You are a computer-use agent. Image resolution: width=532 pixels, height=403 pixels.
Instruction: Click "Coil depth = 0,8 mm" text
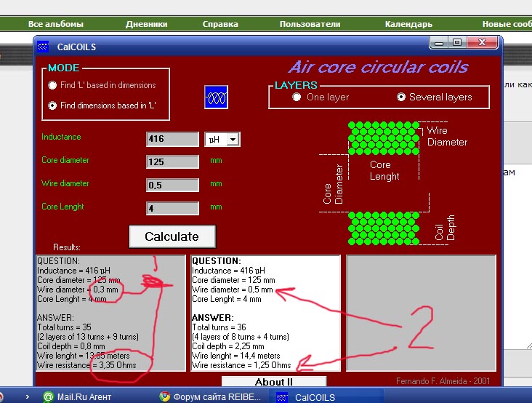[71, 346]
